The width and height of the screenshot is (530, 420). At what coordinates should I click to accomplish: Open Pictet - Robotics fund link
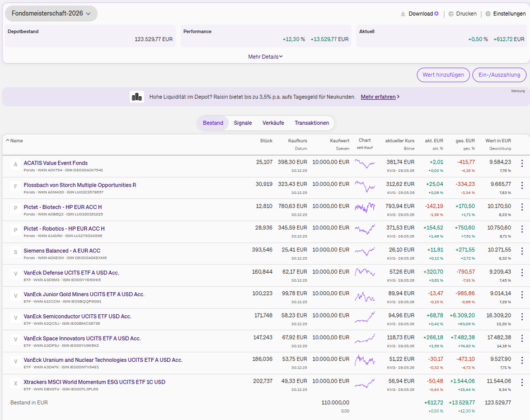click(x=64, y=228)
